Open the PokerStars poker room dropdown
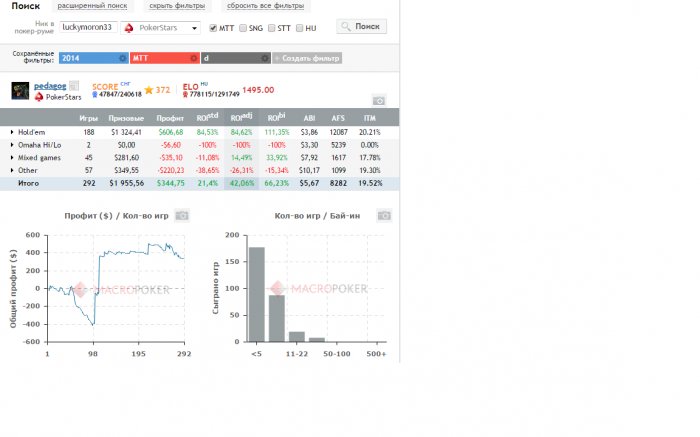The width and height of the screenshot is (700, 437). [x=160, y=28]
